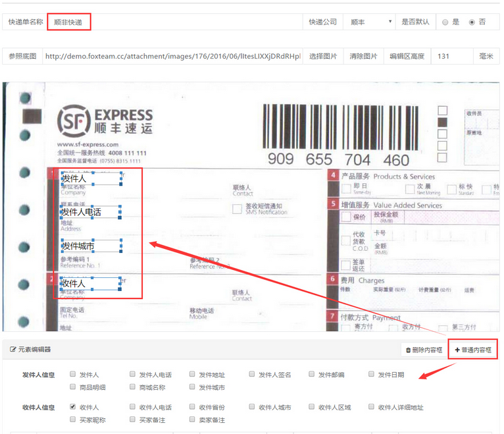Click the 清除图片 button
The image size is (504, 434).
[x=363, y=57]
